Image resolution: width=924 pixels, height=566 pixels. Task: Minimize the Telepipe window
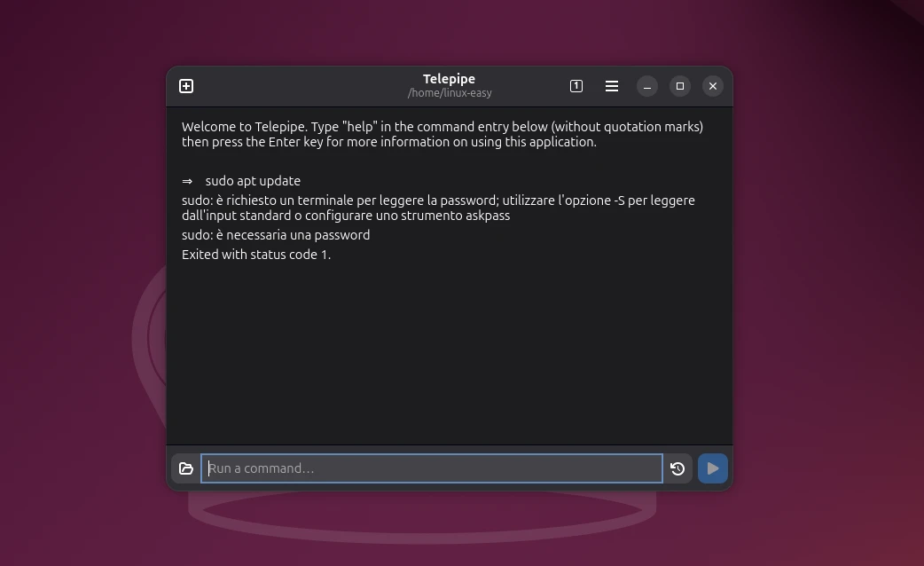[647, 86]
